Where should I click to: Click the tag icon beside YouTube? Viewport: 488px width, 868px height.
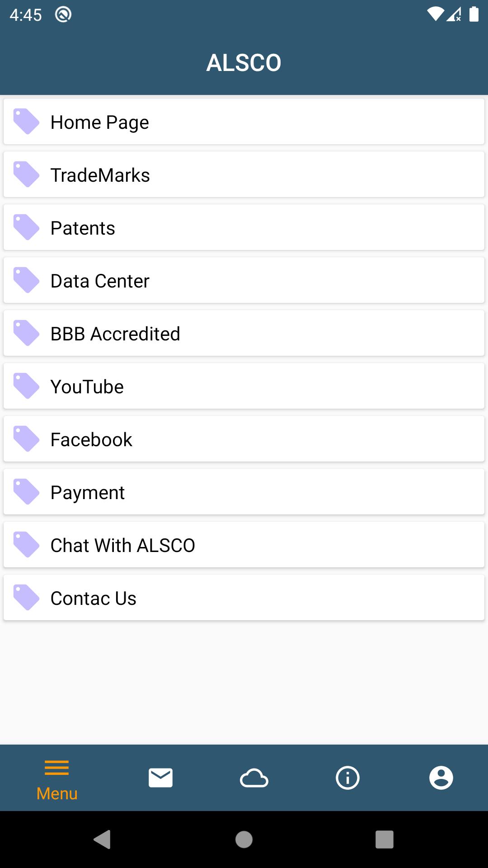point(26,386)
